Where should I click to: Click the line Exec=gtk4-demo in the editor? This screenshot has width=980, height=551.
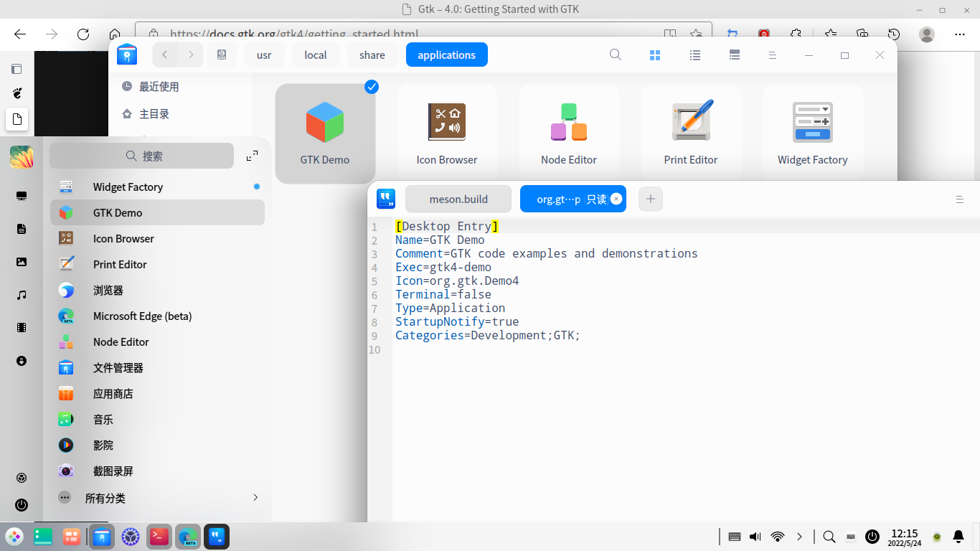point(443,267)
